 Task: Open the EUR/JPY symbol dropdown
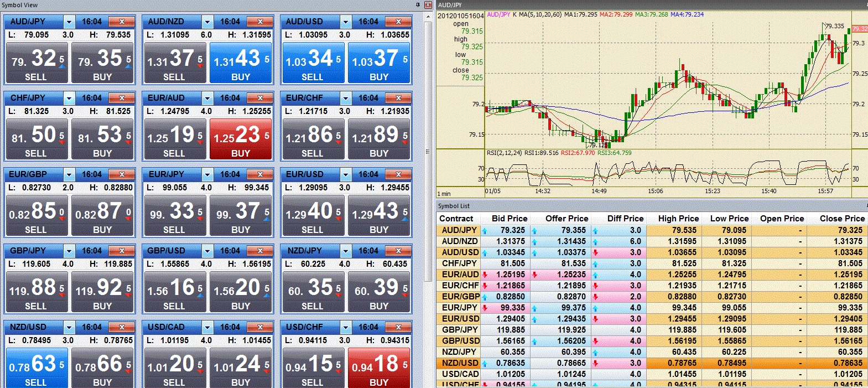[x=207, y=175]
